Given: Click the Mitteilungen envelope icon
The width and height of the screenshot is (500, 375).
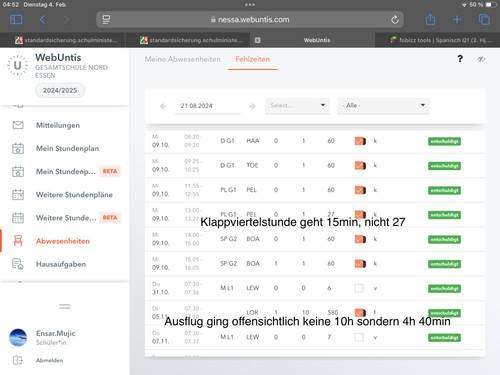Looking at the screenshot, I should pyautogui.click(x=18, y=125).
